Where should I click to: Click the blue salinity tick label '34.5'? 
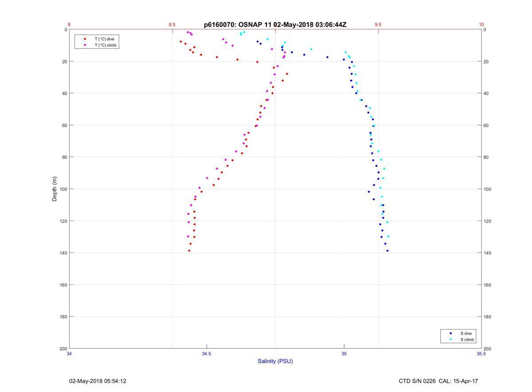tap(207, 354)
